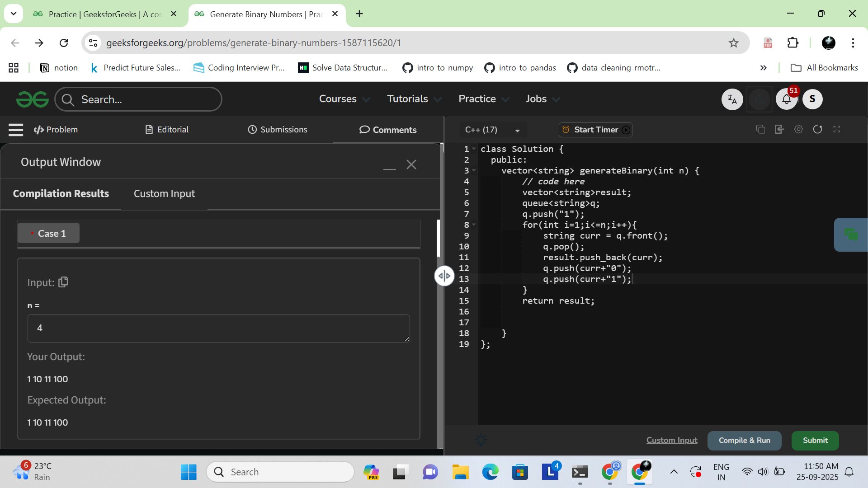Switch to the Editorial tab
The height and width of the screenshot is (488, 868).
coord(167,130)
